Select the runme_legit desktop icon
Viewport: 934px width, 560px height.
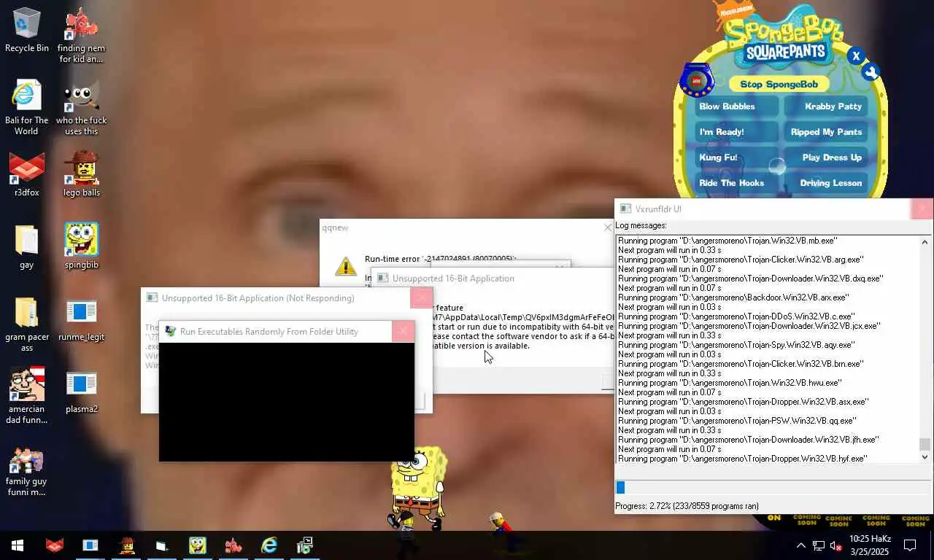click(81, 319)
